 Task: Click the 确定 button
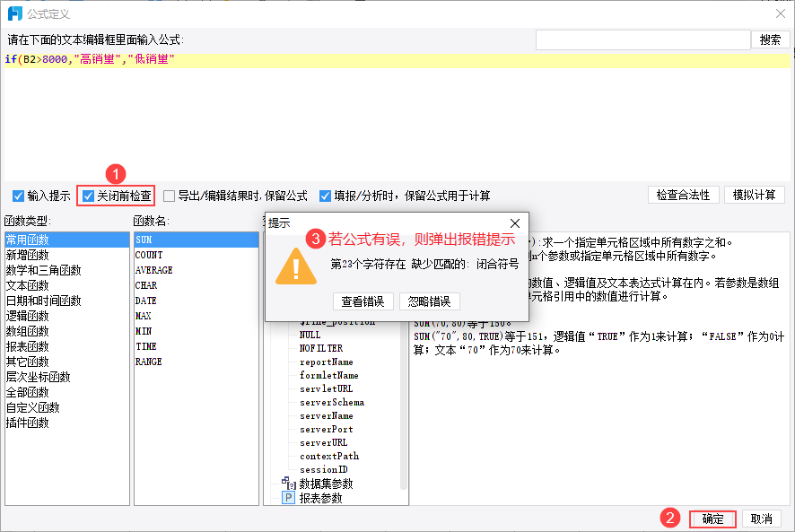click(712, 519)
